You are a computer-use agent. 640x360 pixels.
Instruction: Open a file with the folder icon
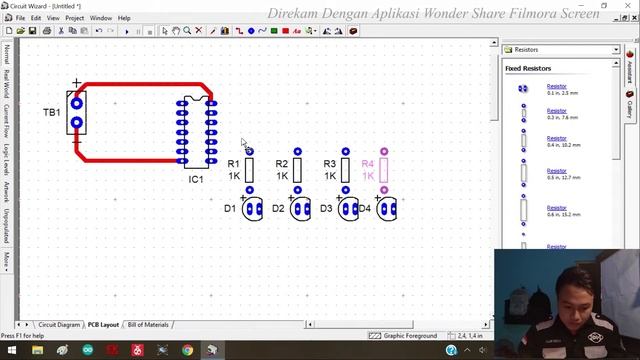20,31
